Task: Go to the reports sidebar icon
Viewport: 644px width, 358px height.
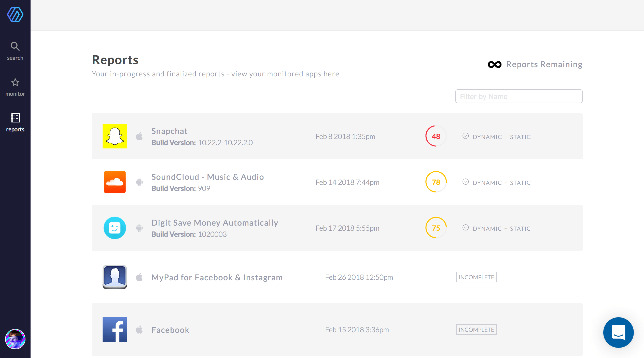Action: pos(15,118)
